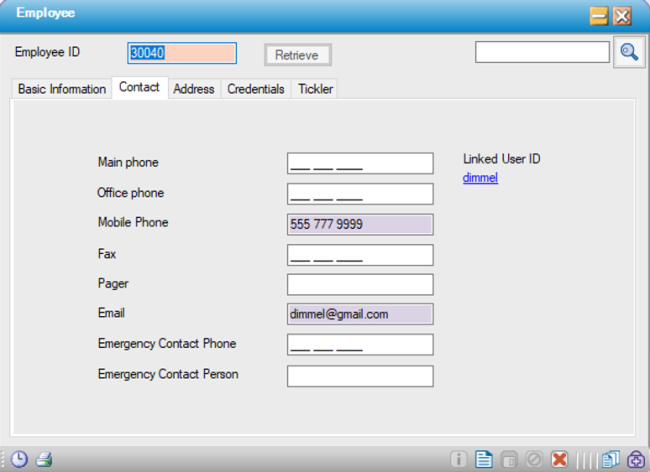Click the gray info icon in bottom toolbar
Image resolution: width=650 pixels, height=472 pixels.
pyautogui.click(x=459, y=460)
